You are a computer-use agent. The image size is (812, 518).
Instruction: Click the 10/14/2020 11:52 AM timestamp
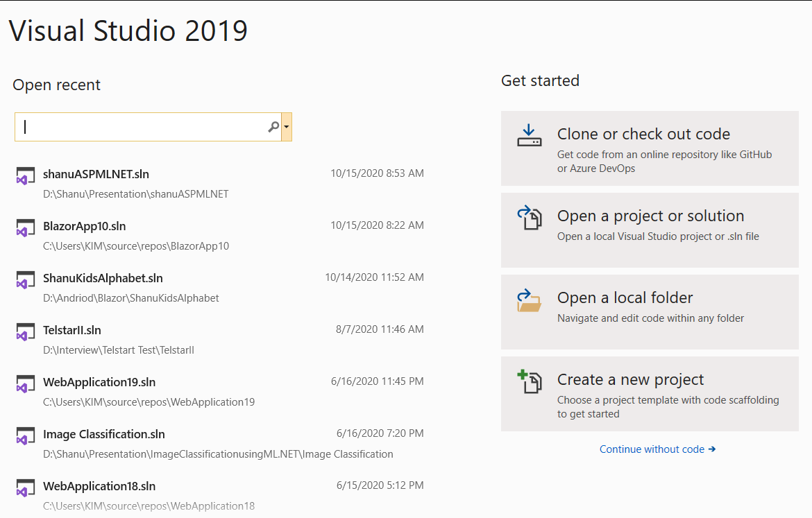374,277
